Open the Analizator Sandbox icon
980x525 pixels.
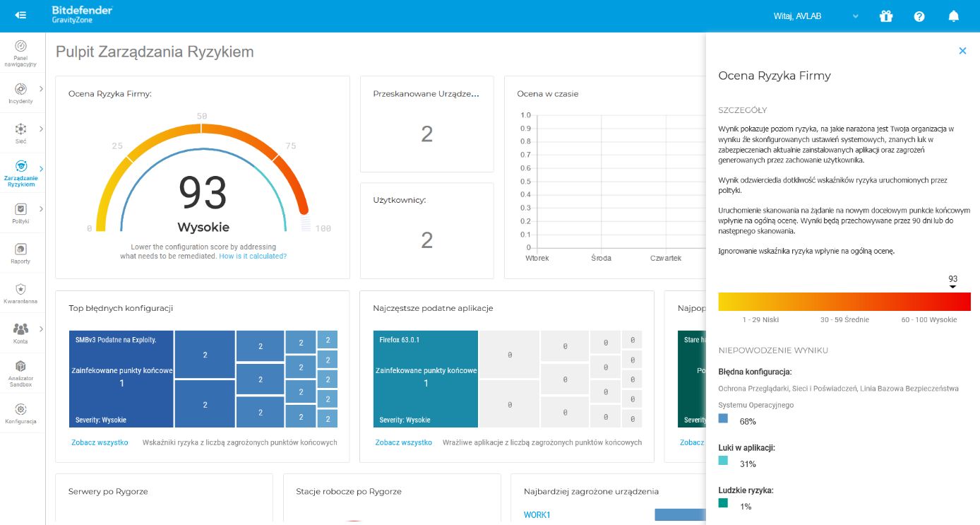pos(20,366)
